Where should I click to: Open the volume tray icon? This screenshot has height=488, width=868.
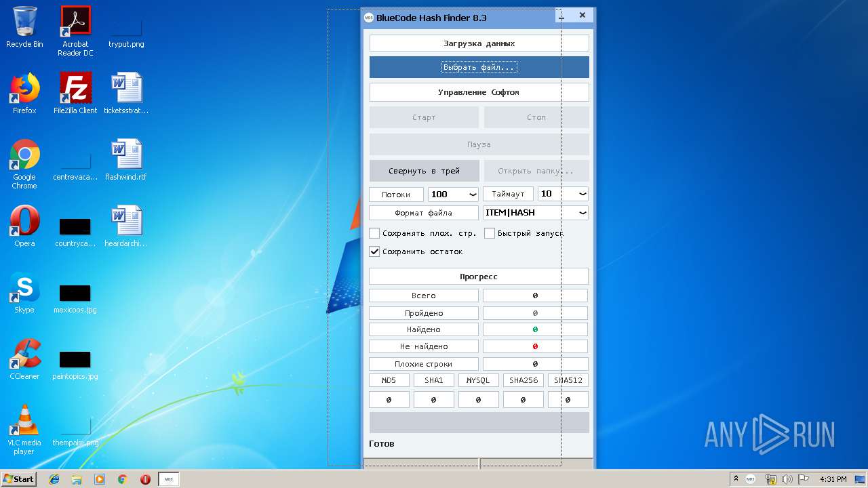click(788, 479)
